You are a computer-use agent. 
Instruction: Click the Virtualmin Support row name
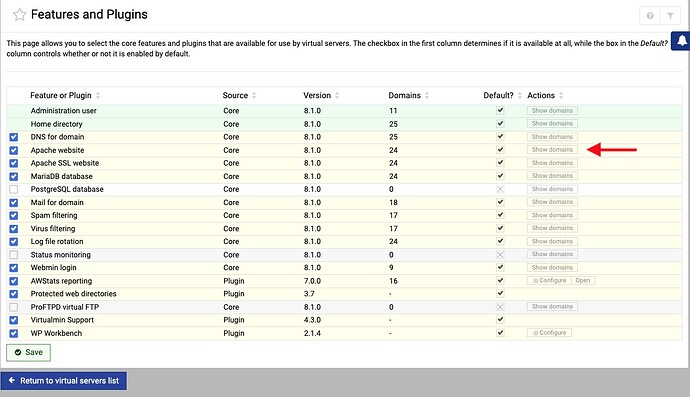pos(62,320)
